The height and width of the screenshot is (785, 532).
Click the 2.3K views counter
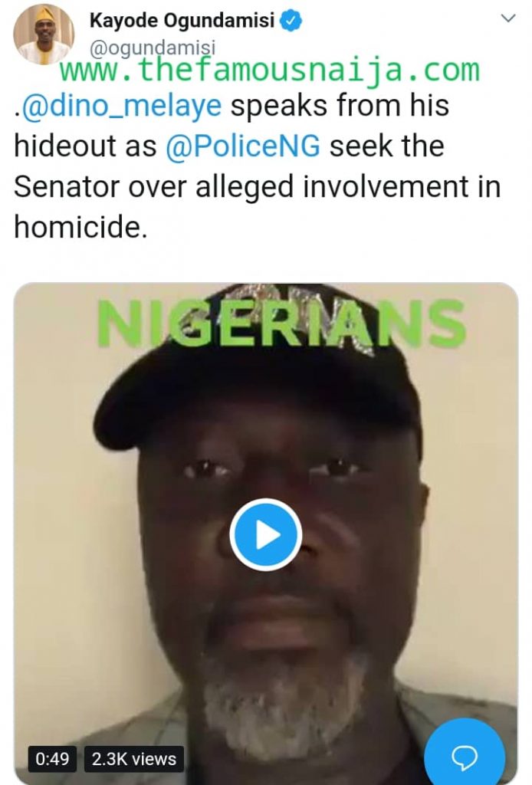134,759
